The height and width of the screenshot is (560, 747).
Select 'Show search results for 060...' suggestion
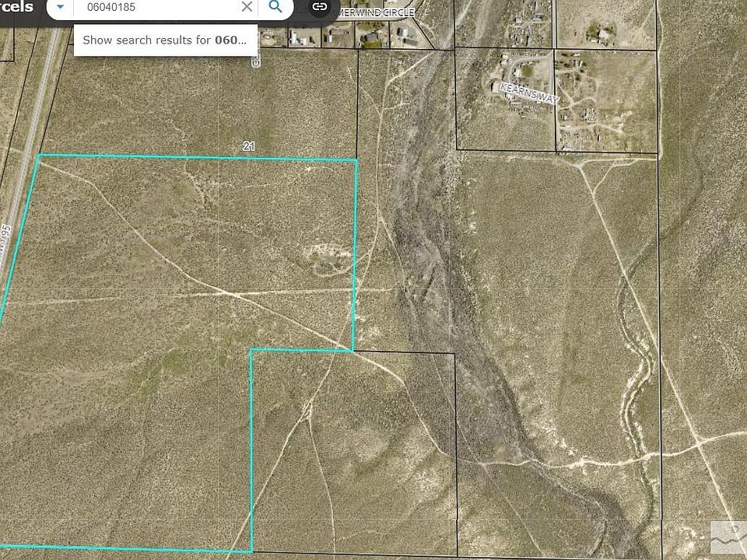point(165,40)
